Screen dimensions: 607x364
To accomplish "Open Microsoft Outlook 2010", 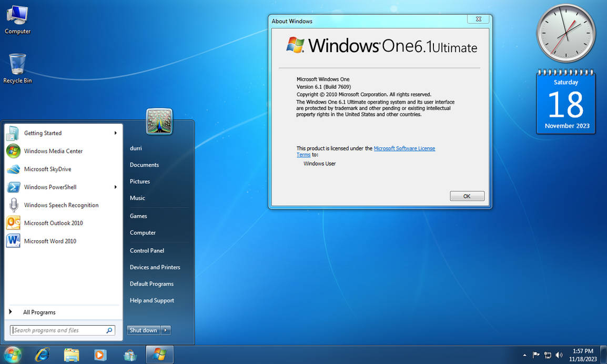I will [64, 223].
